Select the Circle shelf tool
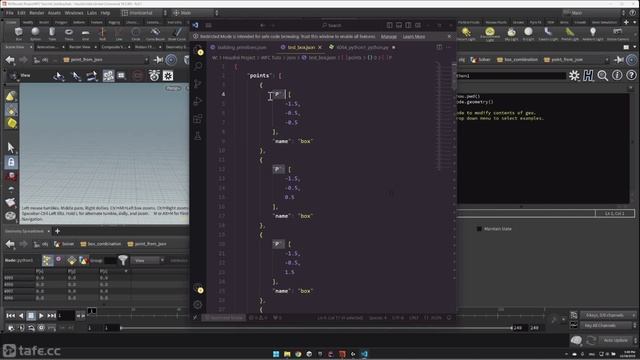640x360 pixels. pos(136,33)
